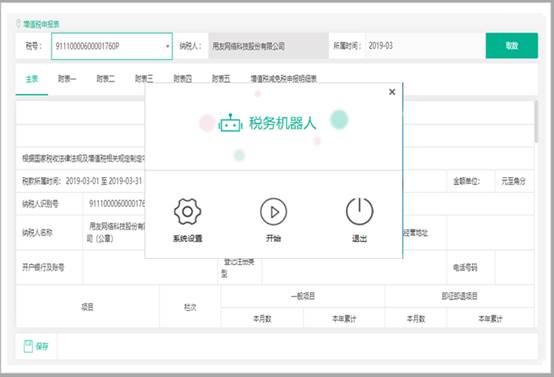
Task: Switch to the 附表四 tab
Action: (183, 79)
